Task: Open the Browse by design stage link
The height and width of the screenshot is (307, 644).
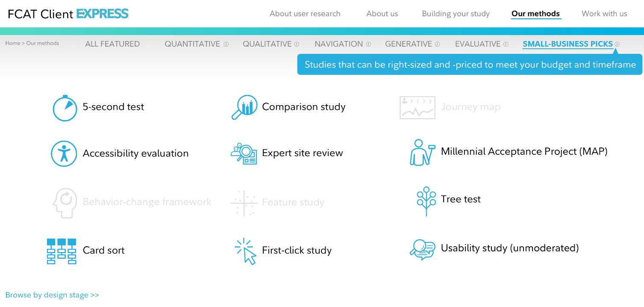Action: coord(52,295)
